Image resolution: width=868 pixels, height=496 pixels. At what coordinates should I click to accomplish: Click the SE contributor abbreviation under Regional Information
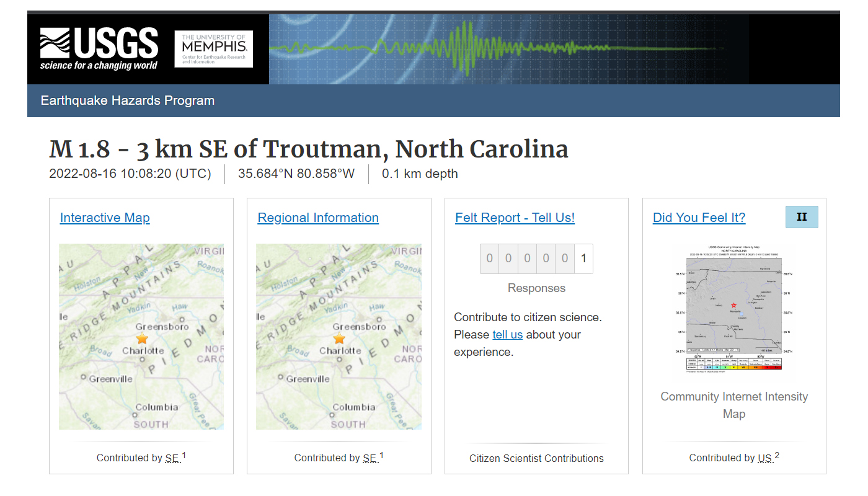click(x=370, y=458)
